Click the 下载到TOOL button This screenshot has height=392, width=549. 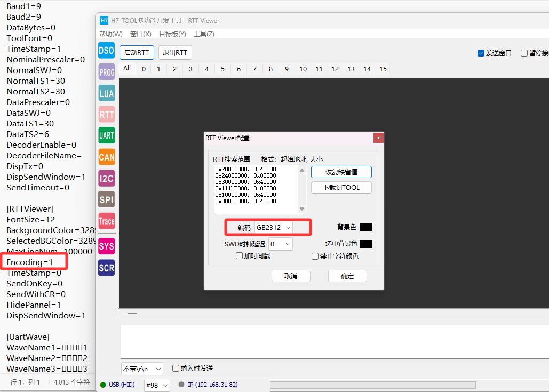coord(341,188)
